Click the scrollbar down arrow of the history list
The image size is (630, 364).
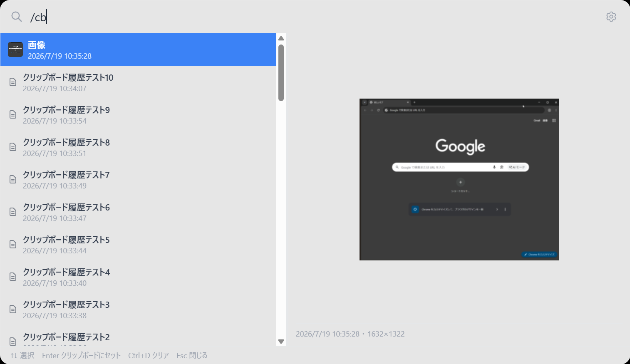point(281,342)
